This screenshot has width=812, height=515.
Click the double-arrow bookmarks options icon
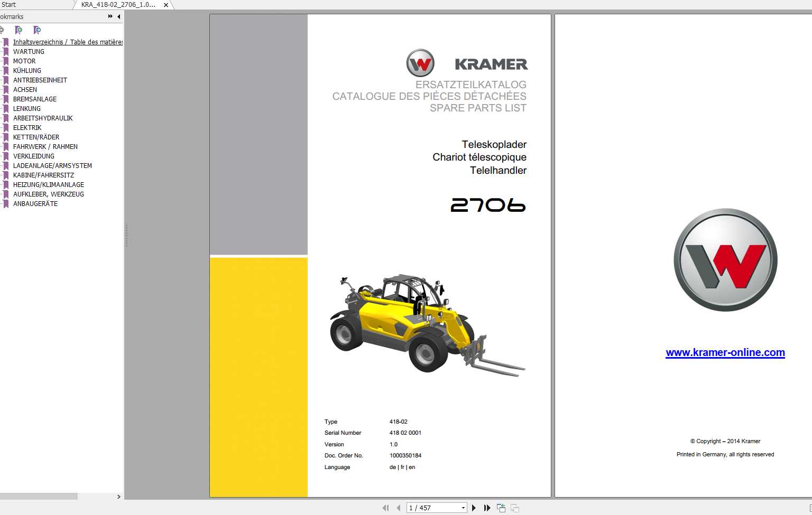coord(110,16)
